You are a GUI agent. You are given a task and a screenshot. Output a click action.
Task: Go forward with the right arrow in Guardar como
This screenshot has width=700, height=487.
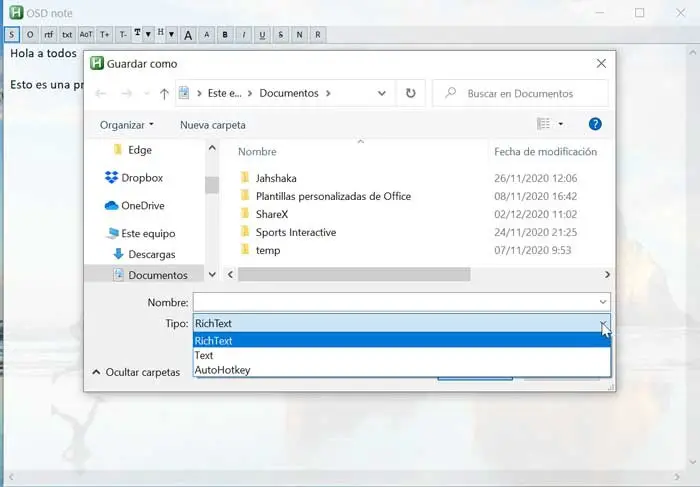pyautogui.click(x=126, y=93)
